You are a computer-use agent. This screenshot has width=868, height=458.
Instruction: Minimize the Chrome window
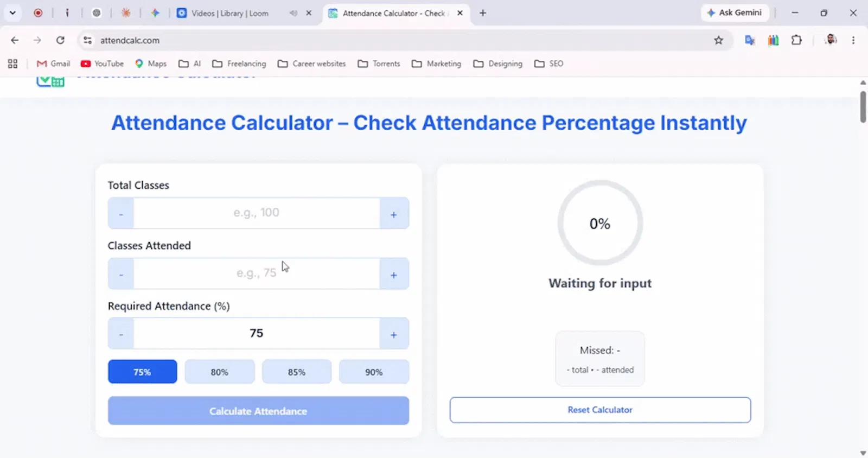pyautogui.click(x=795, y=12)
